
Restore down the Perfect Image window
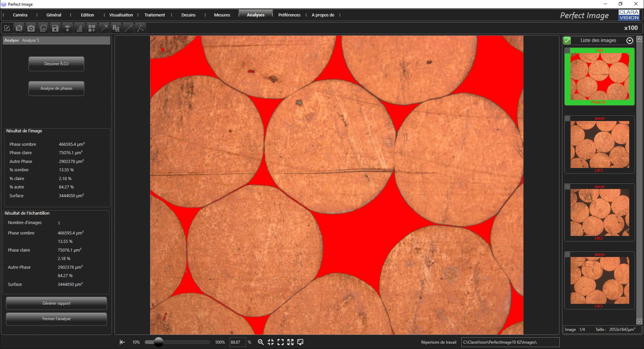tap(620, 4)
